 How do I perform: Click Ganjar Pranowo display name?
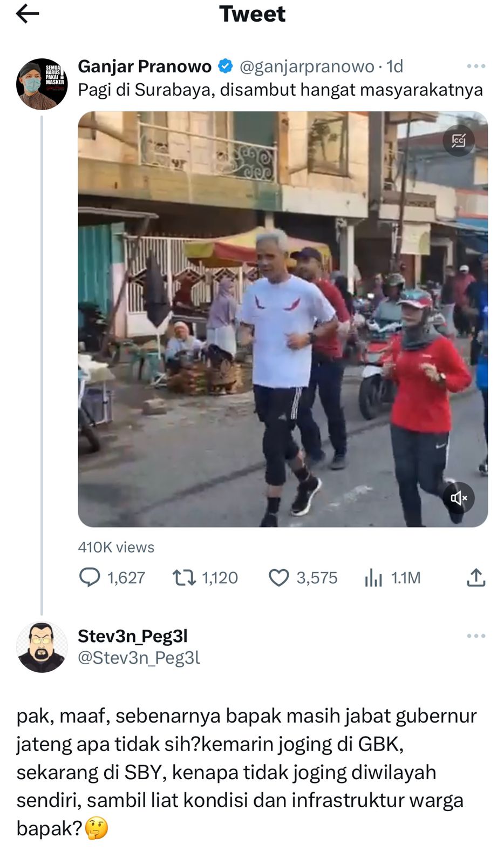(145, 66)
